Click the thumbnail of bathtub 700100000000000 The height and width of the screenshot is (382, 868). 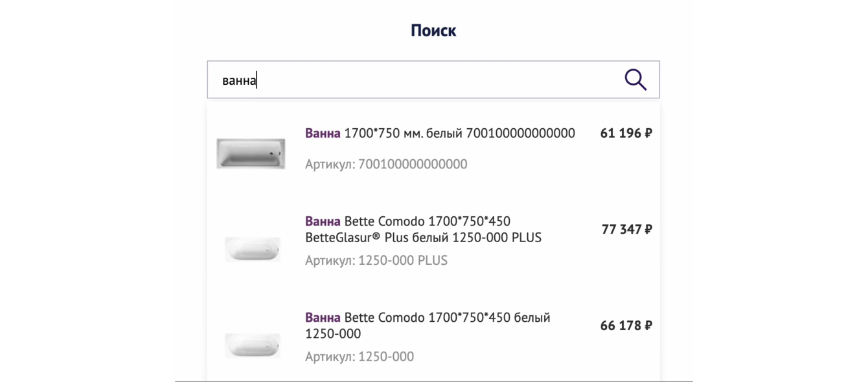click(x=251, y=153)
